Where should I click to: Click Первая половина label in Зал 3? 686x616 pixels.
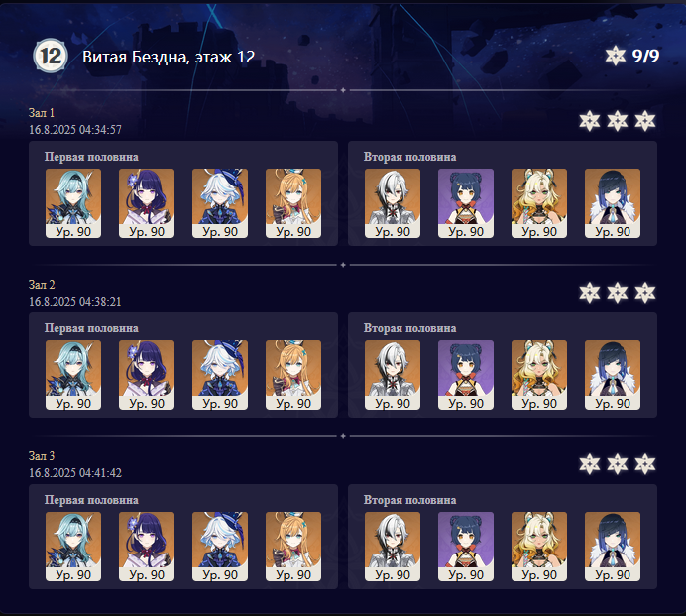[91, 500]
